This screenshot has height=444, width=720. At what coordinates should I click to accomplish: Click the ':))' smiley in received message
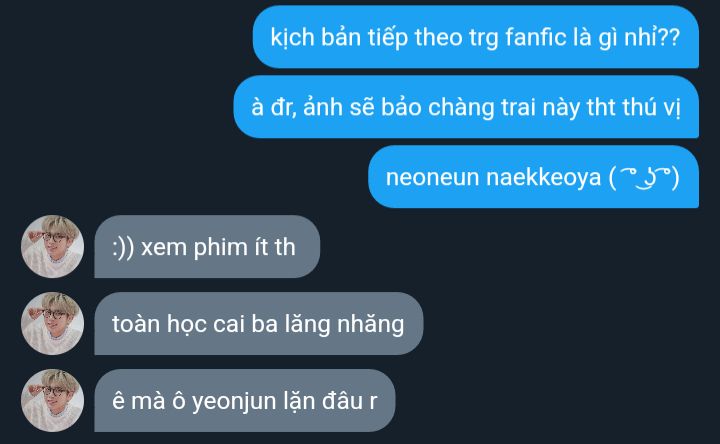click(123, 248)
